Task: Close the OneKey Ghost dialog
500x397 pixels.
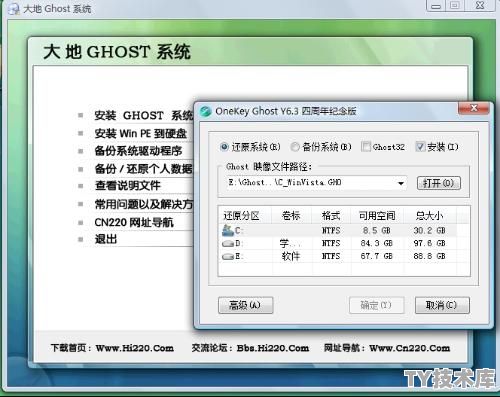Action: pyautogui.click(x=474, y=108)
